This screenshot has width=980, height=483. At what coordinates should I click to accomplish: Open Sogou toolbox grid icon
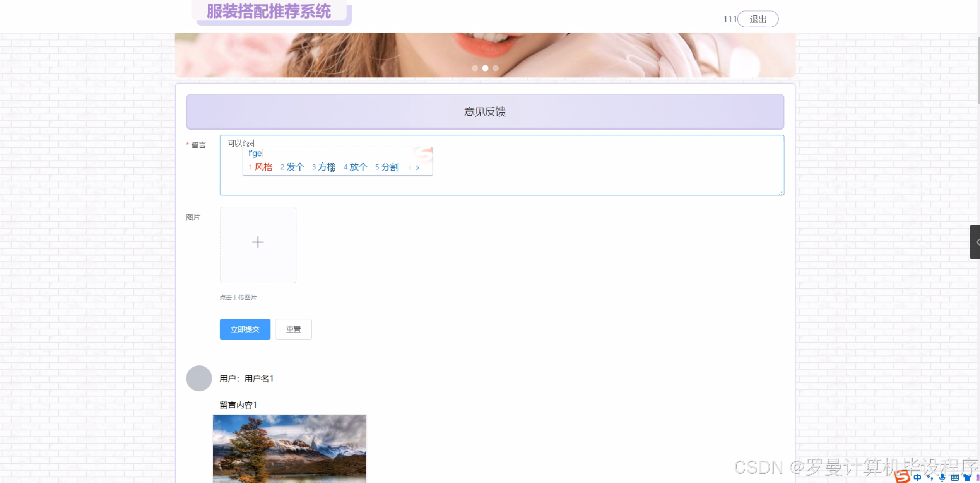(x=977, y=478)
